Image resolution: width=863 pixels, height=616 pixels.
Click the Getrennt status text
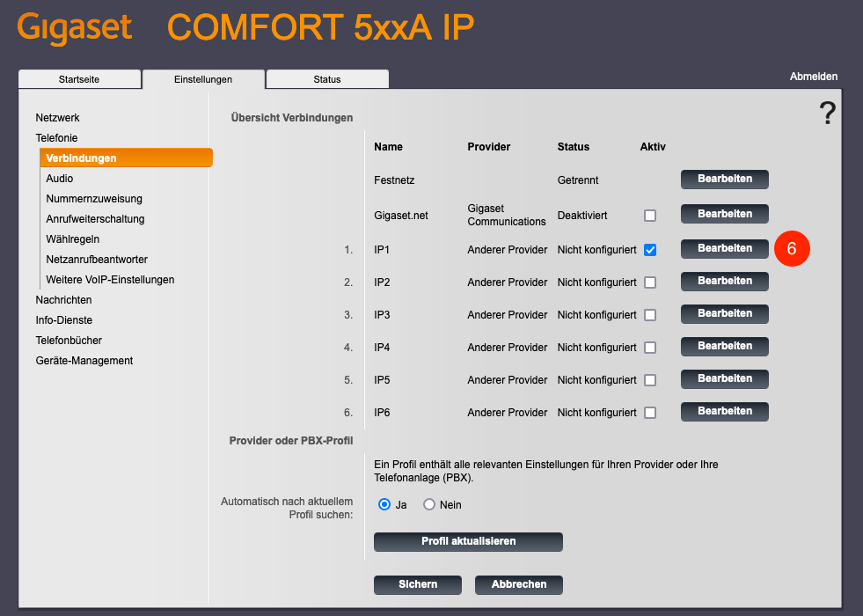577,180
